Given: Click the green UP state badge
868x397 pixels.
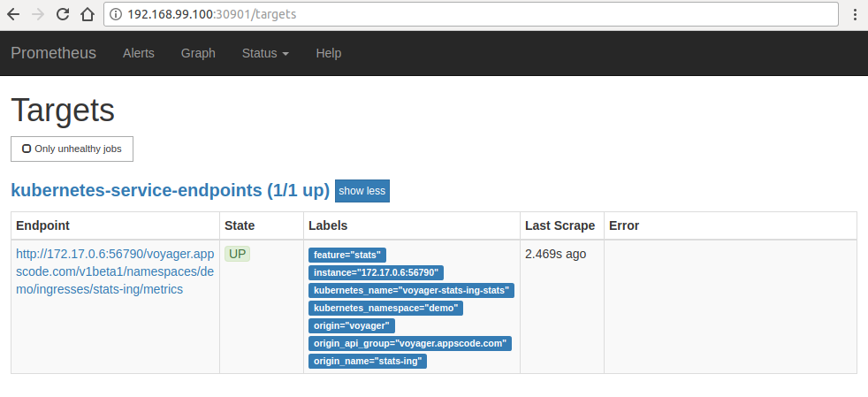Looking at the screenshot, I should pos(238,254).
